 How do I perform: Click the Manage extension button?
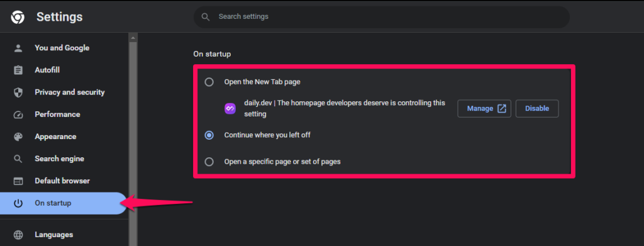[x=484, y=108]
